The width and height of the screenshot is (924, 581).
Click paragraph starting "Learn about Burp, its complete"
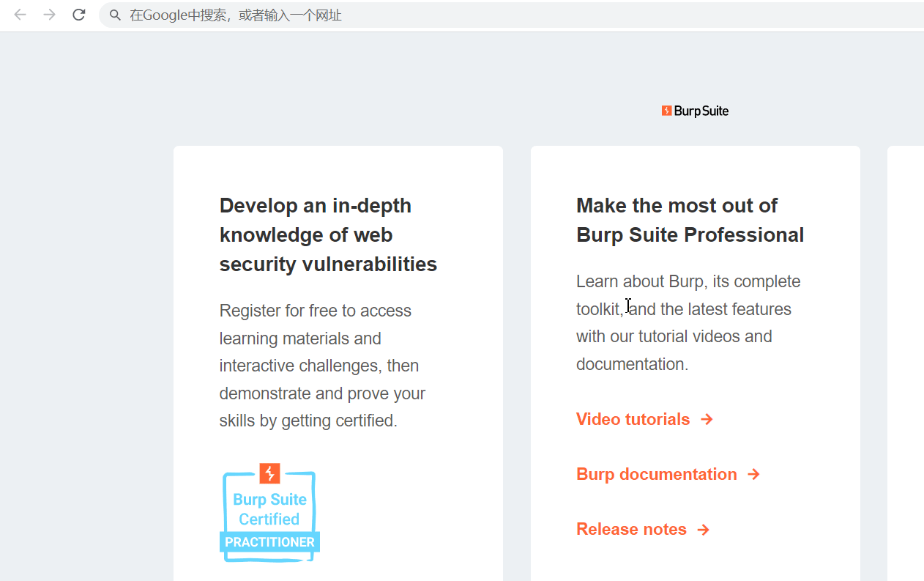click(688, 322)
